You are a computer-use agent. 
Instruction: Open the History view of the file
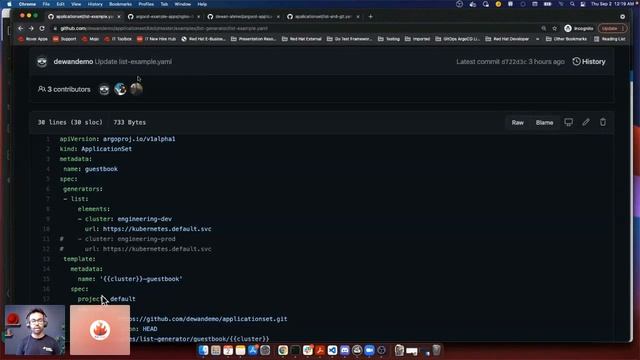(x=589, y=62)
